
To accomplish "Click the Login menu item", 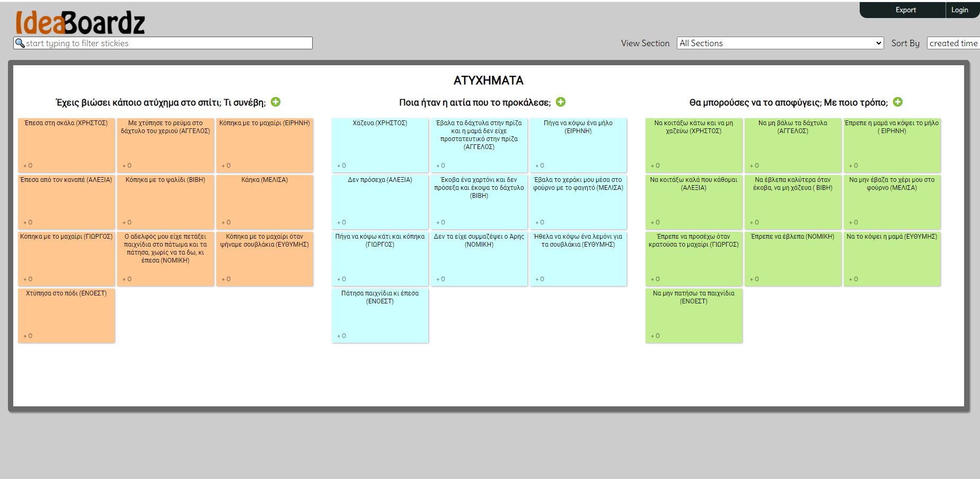I will point(959,10).
